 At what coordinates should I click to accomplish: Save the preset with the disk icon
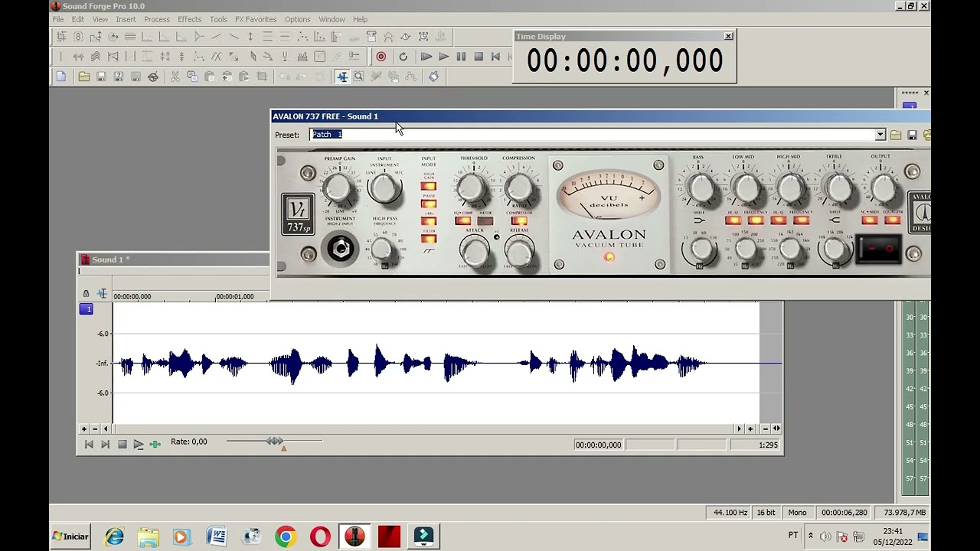coord(912,135)
